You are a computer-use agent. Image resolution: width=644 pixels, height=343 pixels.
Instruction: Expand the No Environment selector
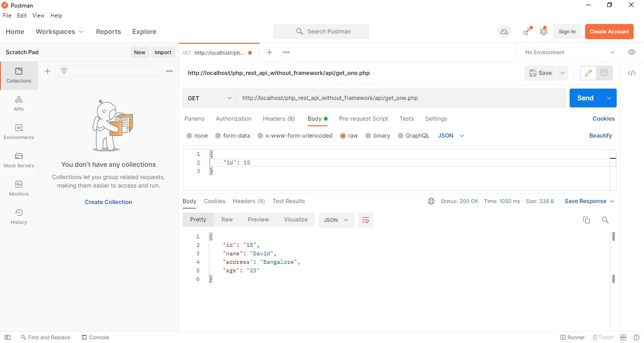pos(570,52)
